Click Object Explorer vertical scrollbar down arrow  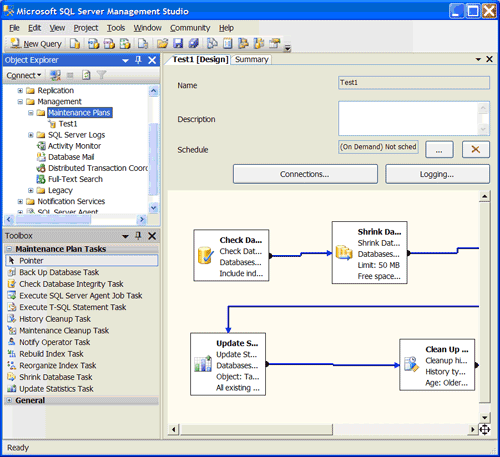pyautogui.click(x=153, y=208)
